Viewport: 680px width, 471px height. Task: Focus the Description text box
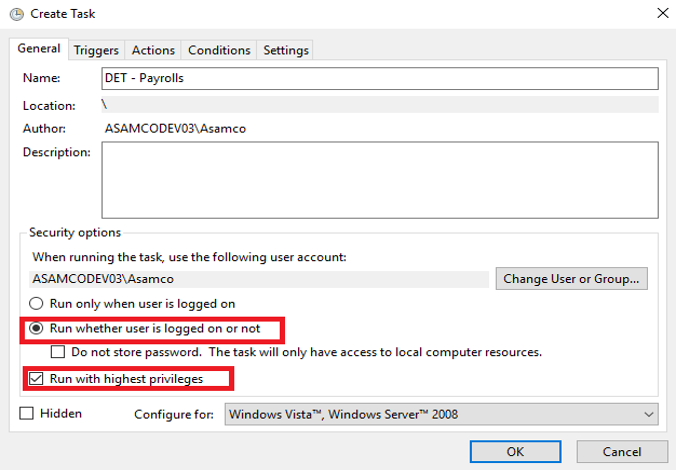point(380,179)
